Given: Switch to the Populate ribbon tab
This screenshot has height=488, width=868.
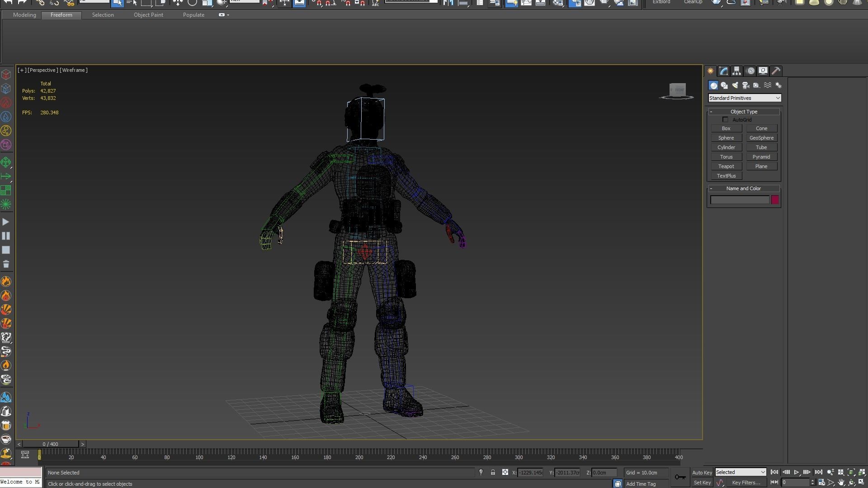Looking at the screenshot, I should coord(193,15).
